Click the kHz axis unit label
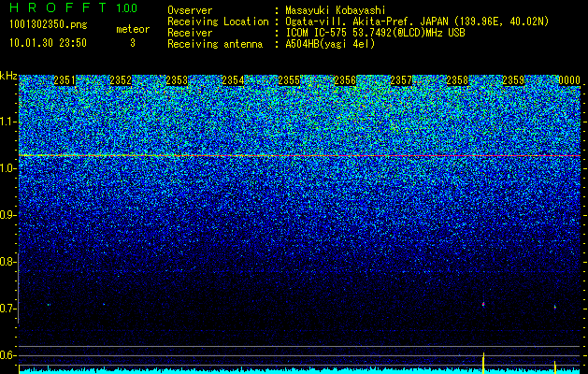The width and height of the screenshot is (588, 374). 8,76
